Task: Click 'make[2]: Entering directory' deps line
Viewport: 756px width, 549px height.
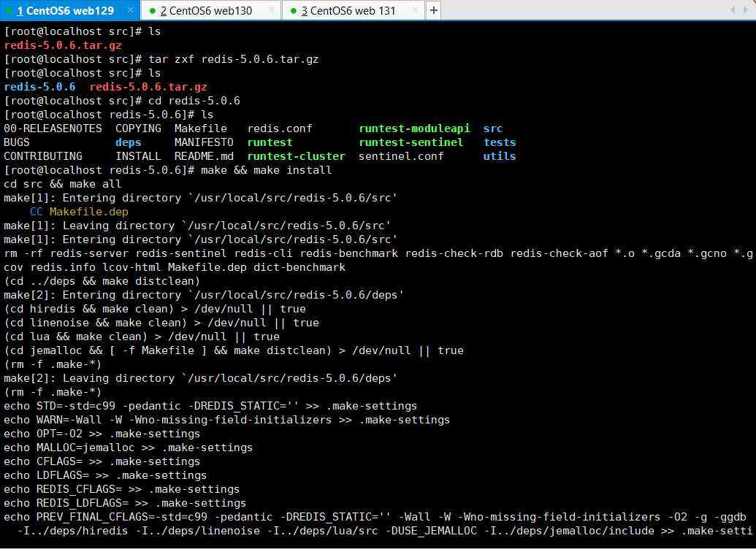Action: click(x=204, y=295)
